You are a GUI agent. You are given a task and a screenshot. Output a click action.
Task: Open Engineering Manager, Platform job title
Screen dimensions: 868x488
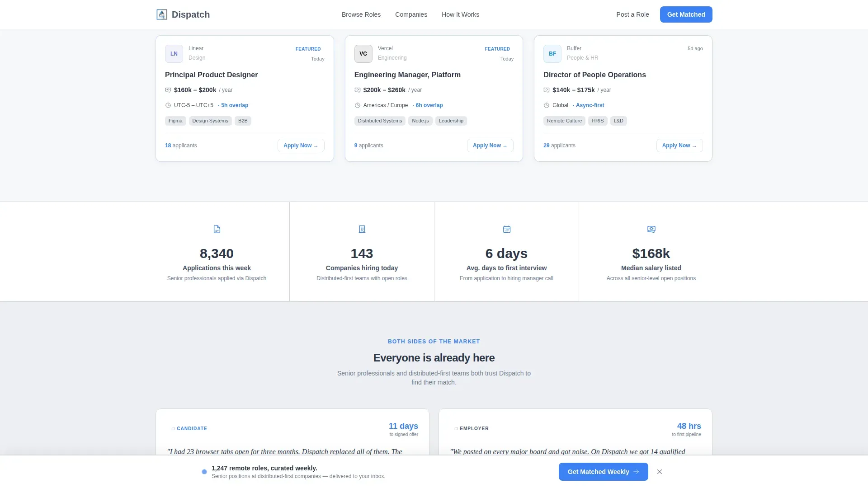tap(407, 75)
